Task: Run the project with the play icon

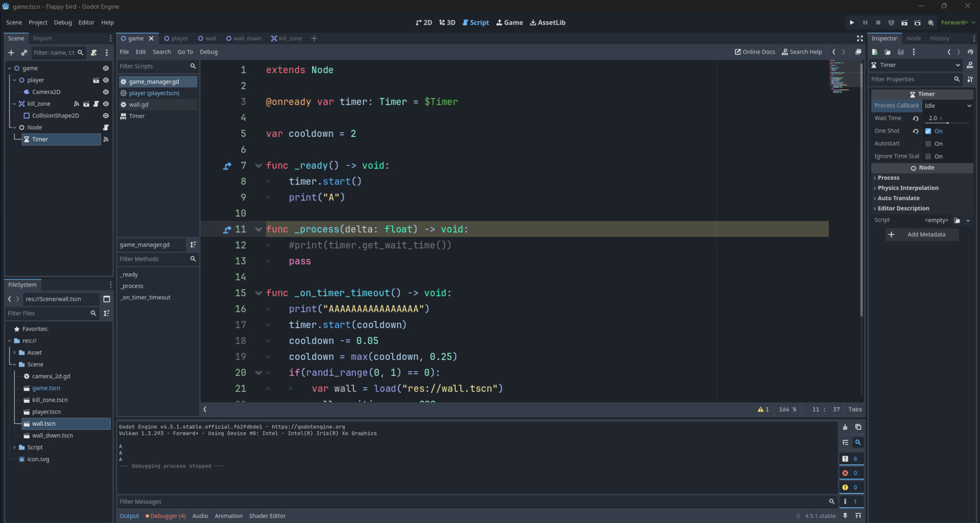Action: (x=851, y=22)
